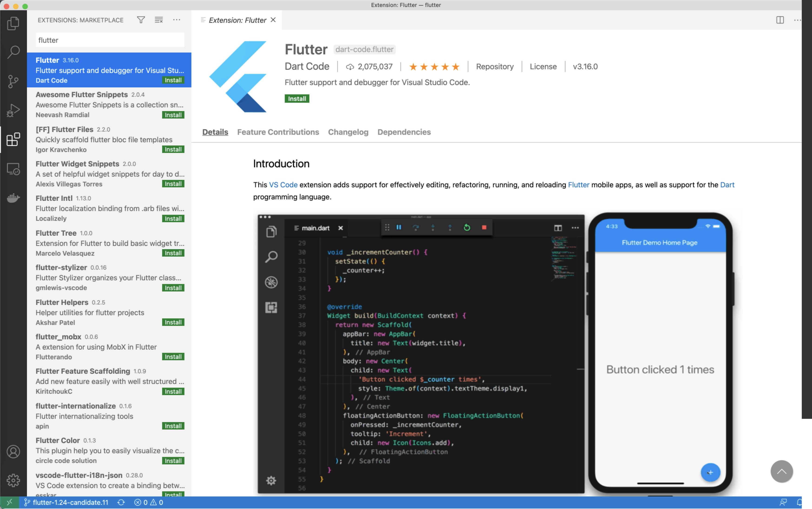Click the flutter-1.24-candidate.11 branch
The image size is (812, 509).
(x=66, y=502)
